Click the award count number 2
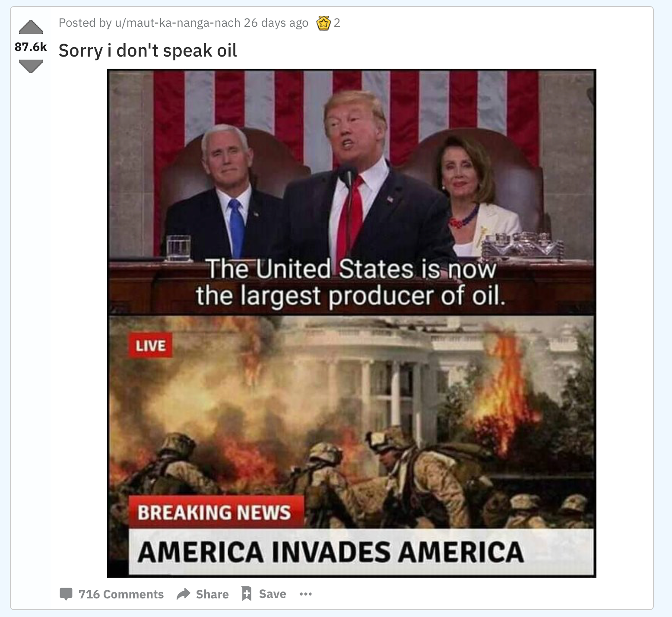The width and height of the screenshot is (672, 617). [x=337, y=23]
